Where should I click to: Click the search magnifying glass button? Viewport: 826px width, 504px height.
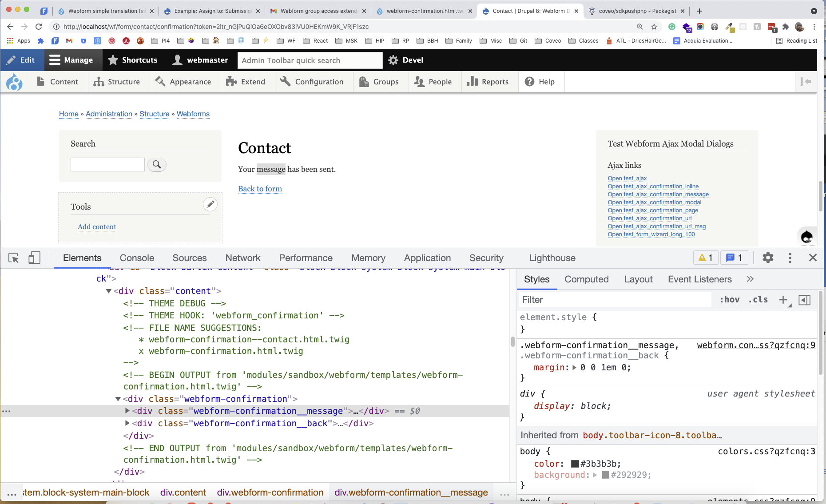(157, 164)
